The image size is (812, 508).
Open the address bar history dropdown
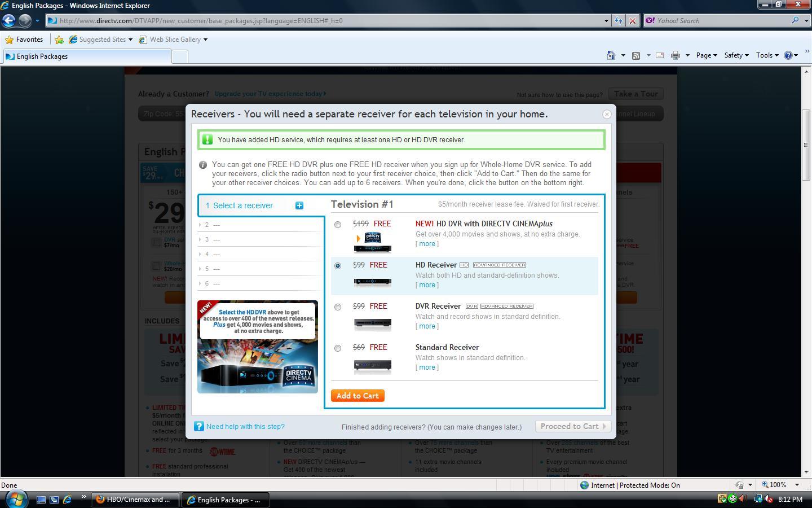(606, 21)
